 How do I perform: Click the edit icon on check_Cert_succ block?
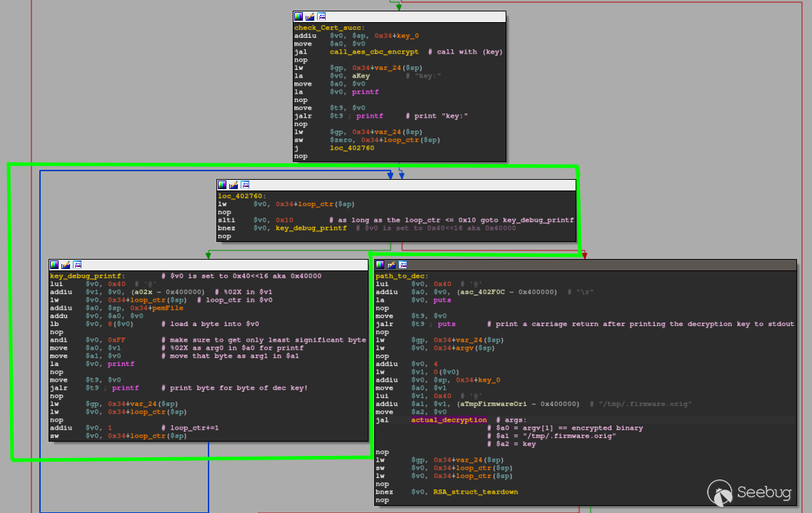310,16
